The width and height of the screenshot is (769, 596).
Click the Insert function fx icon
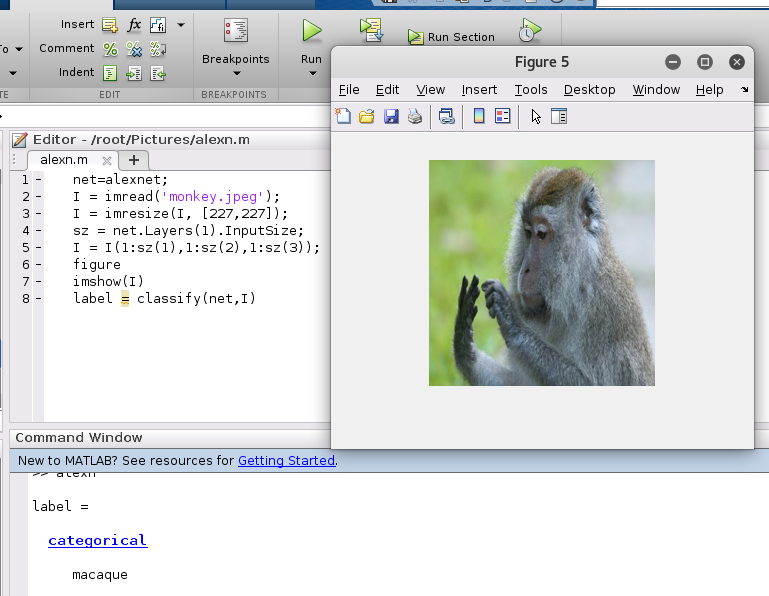pos(134,24)
